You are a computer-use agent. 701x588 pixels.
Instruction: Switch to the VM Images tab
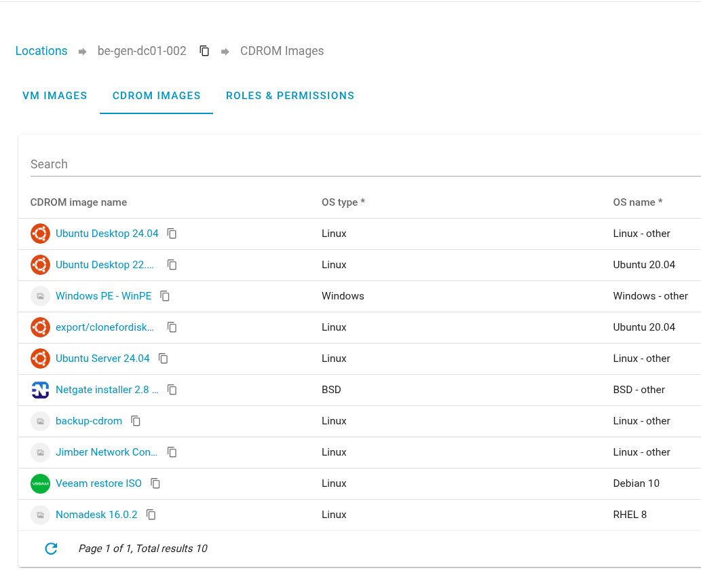(x=55, y=96)
